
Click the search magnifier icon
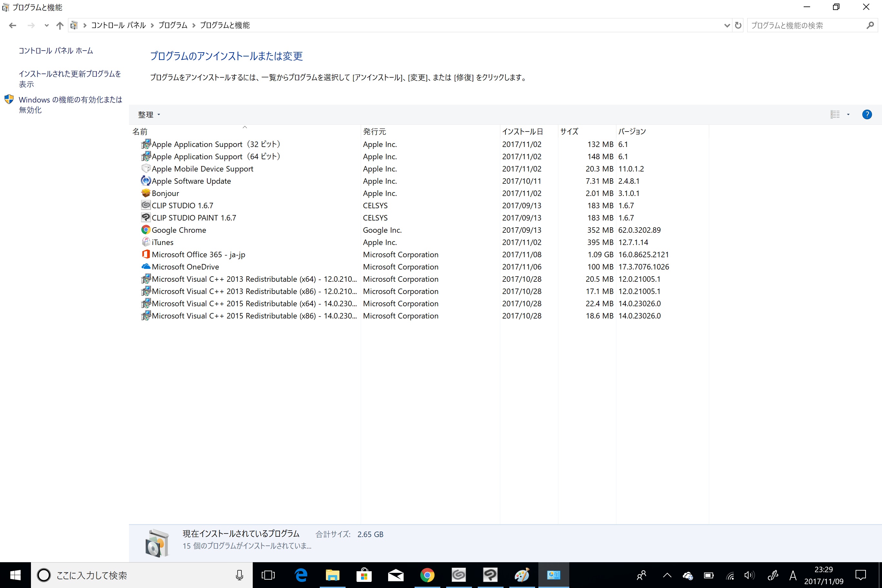click(x=870, y=25)
